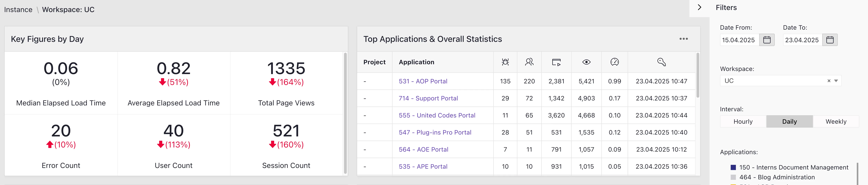Viewport: 868px width, 185px height.
Task: Click the key column header icon
Action: pyautogui.click(x=661, y=62)
